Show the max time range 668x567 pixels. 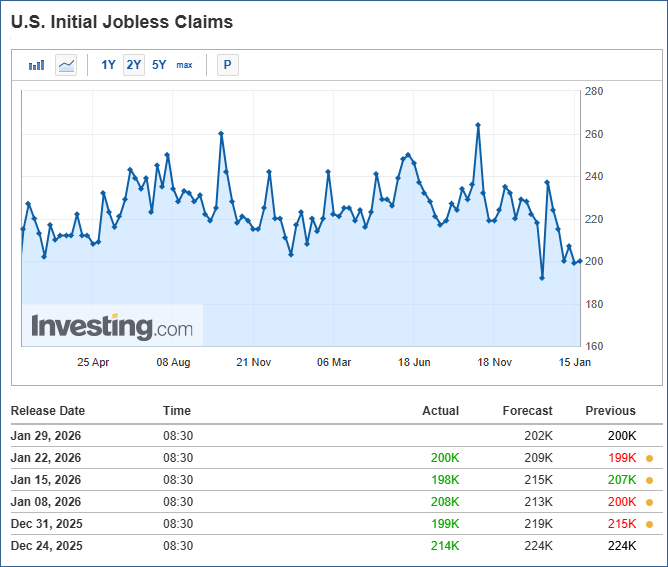pyautogui.click(x=185, y=65)
